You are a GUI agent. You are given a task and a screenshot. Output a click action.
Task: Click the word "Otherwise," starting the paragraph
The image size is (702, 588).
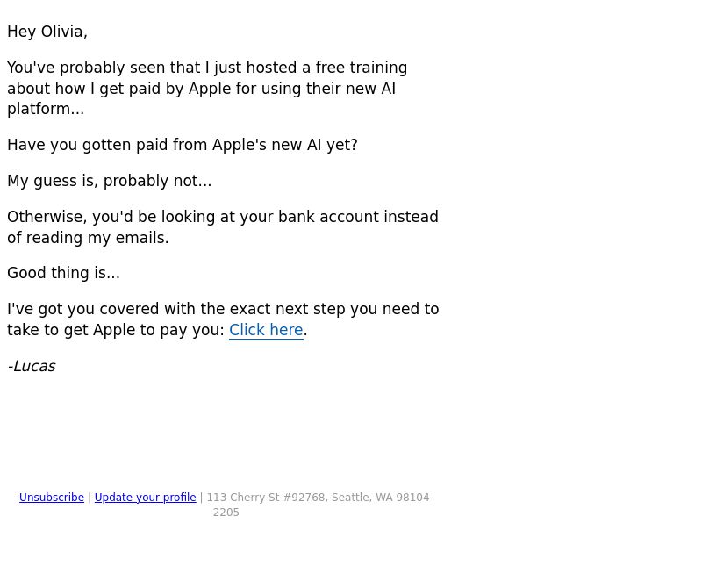coord(47,217)
